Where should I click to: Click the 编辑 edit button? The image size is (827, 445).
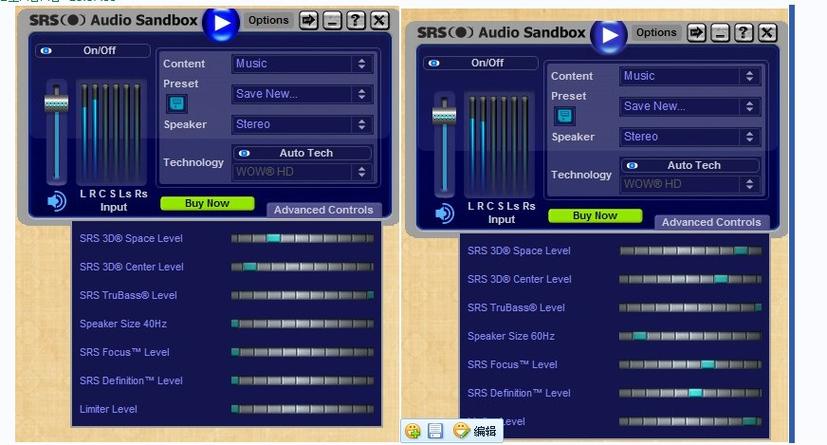(475, 431)
